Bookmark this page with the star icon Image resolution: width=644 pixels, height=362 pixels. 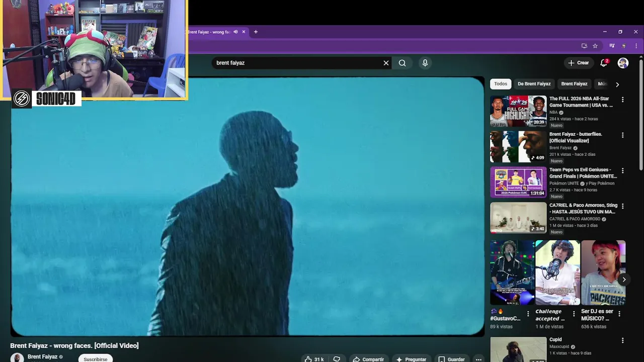coord(595,46)
